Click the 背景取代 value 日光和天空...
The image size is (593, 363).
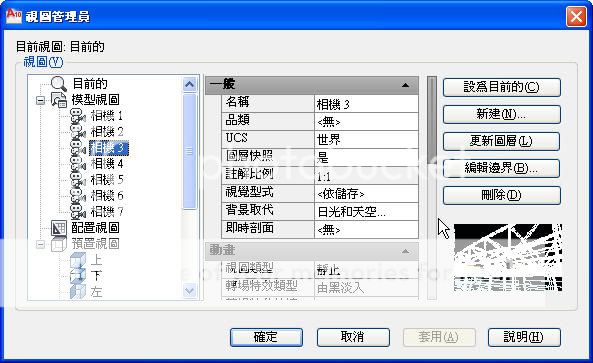366,211
